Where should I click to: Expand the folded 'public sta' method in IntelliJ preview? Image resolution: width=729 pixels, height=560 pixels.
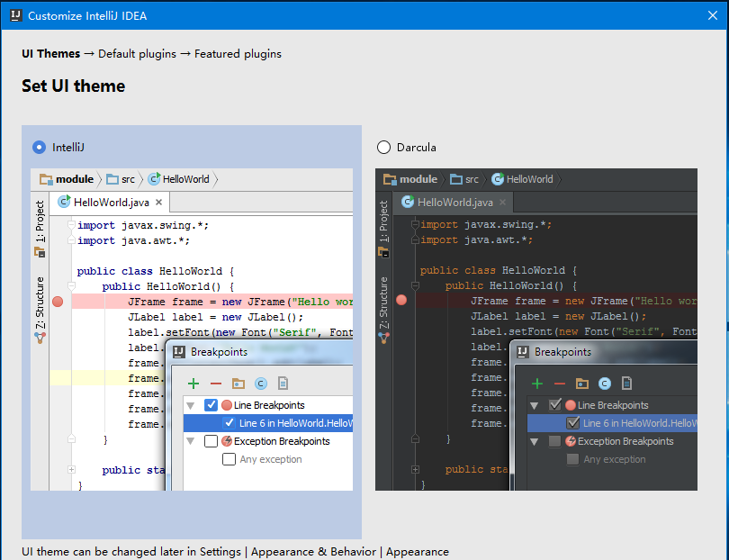71,470
